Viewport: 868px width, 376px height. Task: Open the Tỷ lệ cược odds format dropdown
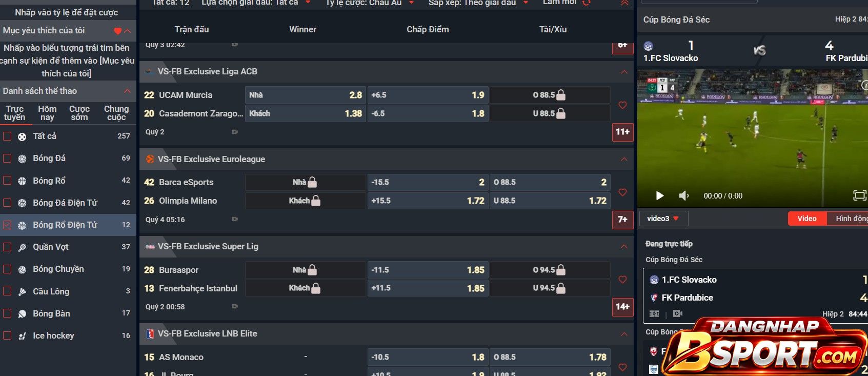click(x=369, y=3)
